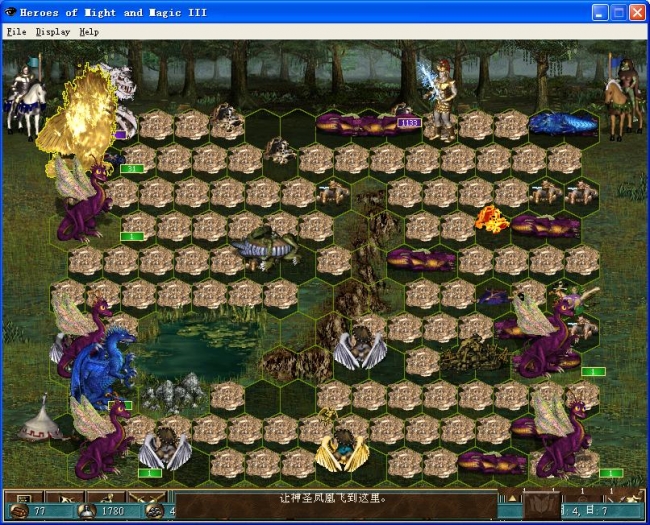The image size is (650, 525).
Task: Click the green stack counter 31
Action: [132, 168]
